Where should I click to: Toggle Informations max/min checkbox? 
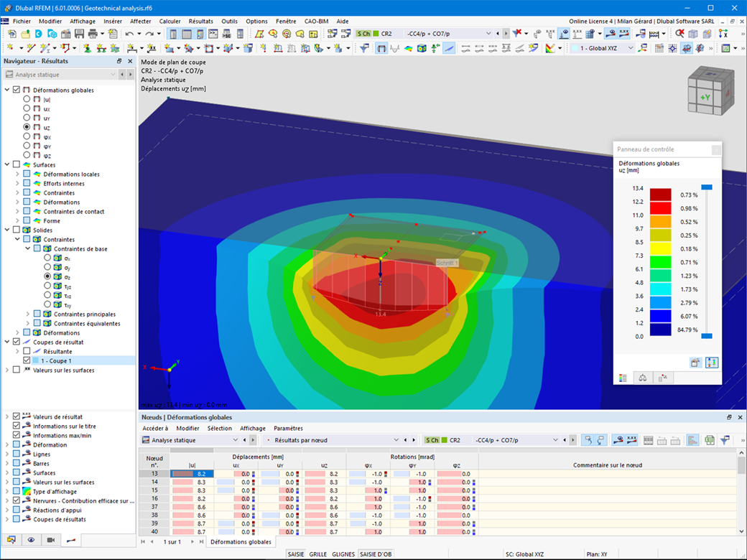point(17,435)
